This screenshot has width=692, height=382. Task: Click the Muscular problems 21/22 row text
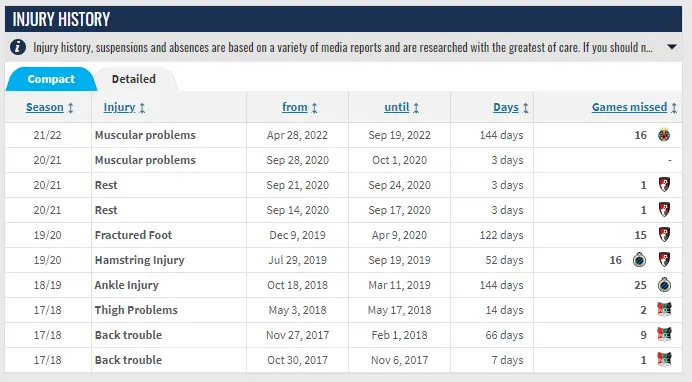[x=145, y=135]
